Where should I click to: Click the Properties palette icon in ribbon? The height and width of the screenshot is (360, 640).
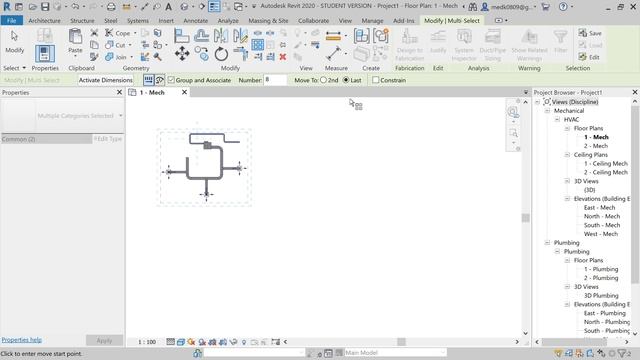45,54
